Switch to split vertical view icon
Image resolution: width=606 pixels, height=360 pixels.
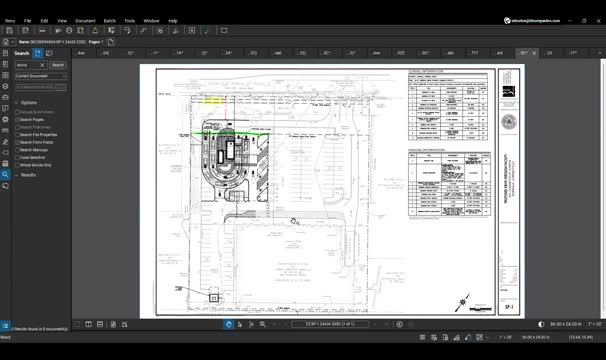[89, 324]
